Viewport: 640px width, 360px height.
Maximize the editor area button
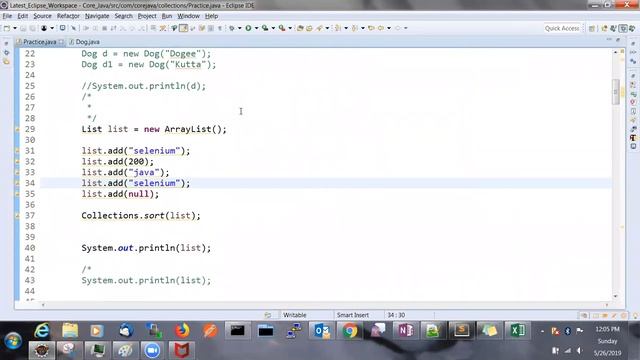618,40
